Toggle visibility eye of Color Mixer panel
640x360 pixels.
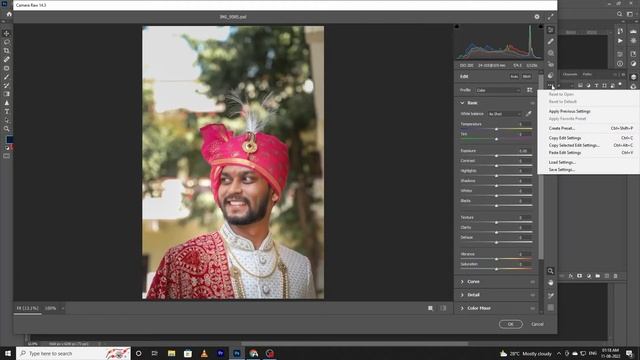[532, 308]
